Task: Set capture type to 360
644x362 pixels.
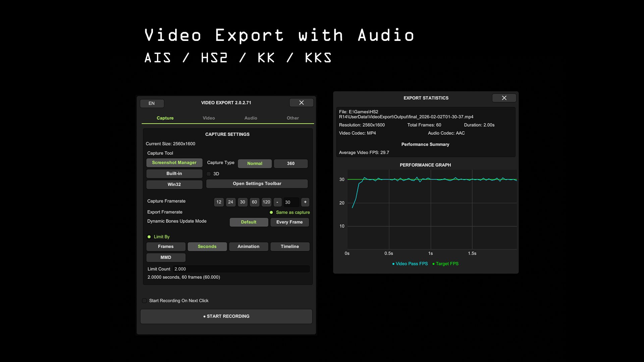Action: point(290,164)
